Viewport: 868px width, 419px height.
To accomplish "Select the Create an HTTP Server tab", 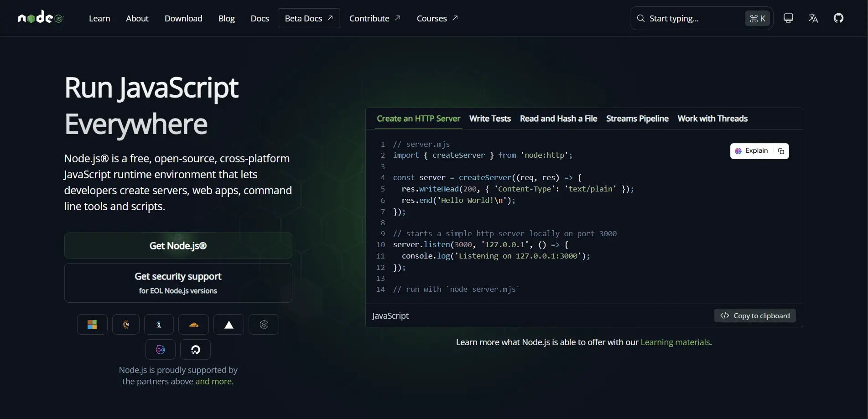I will point(418,119).
